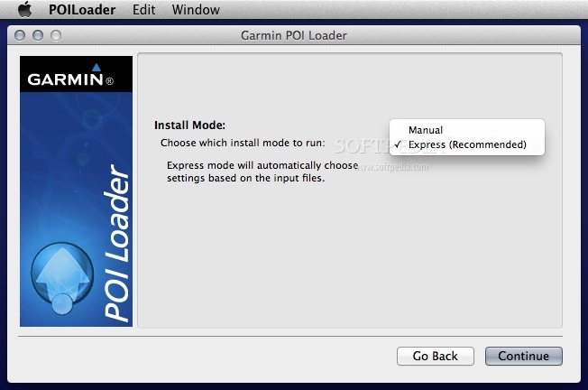The width and height of the screenshot is (588, 390).
Task: Click the checkmark beside Express
Action: (398, 144)
